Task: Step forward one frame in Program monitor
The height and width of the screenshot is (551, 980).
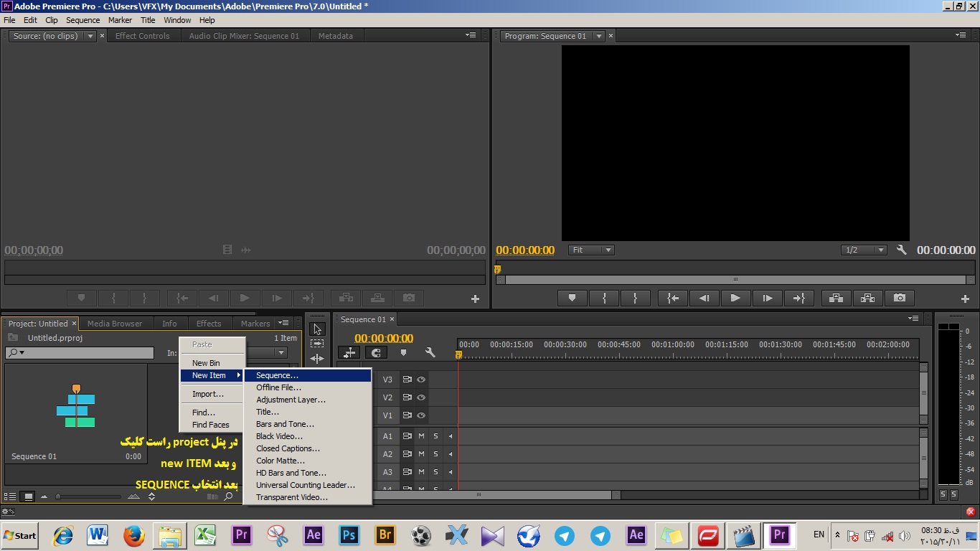Action: click(x=767, y=298)
